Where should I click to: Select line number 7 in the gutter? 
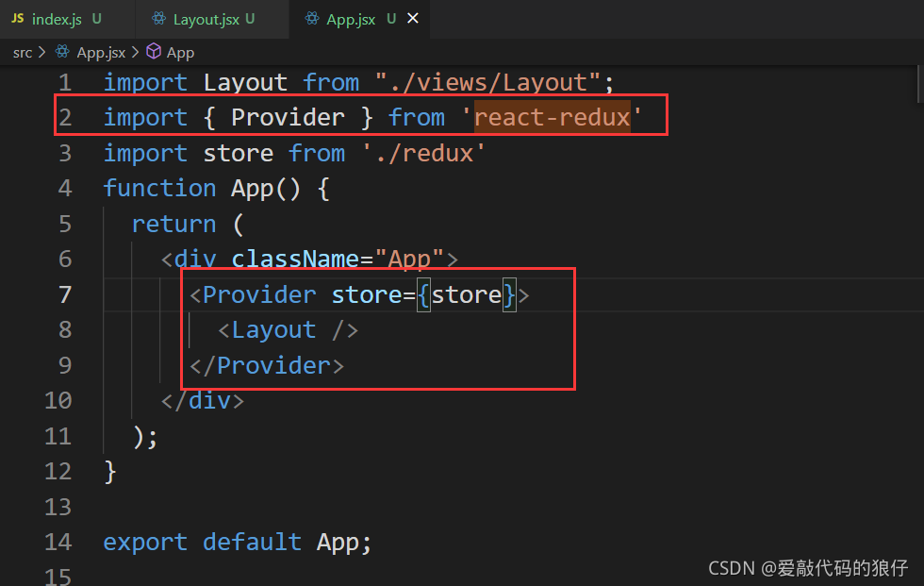64,294
